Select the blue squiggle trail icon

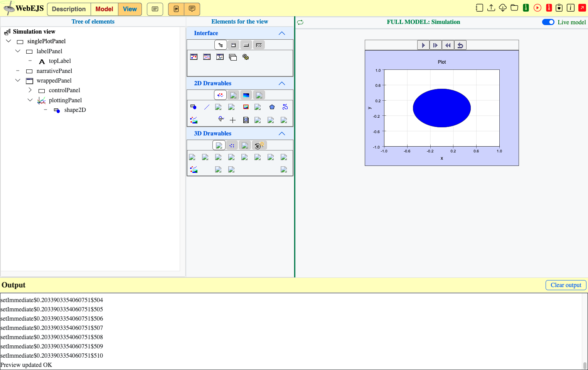coord(285,107)
